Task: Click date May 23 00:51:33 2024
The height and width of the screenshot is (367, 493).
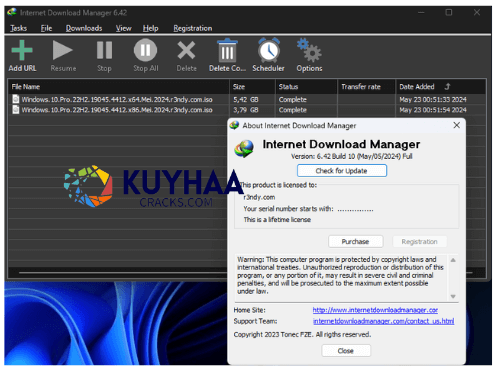Action: (x=433, y=99)
